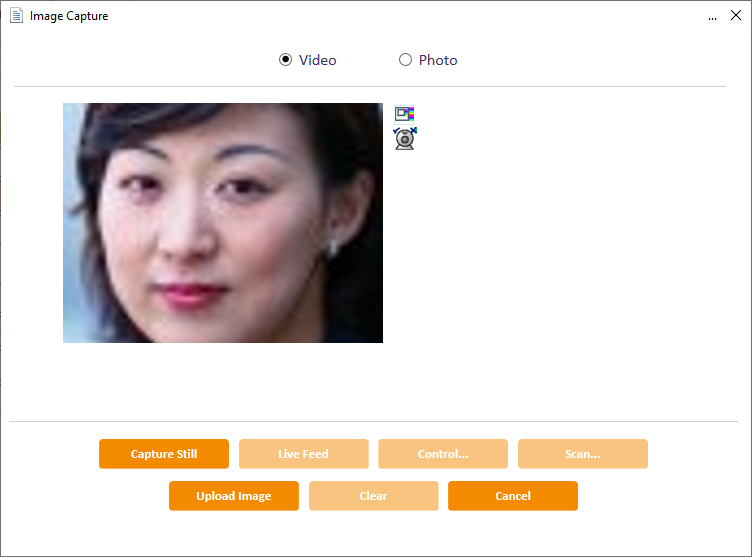Viewport: 752px width, 557px height.
Task: Select the Photo radio button
Action: (405, 60)
